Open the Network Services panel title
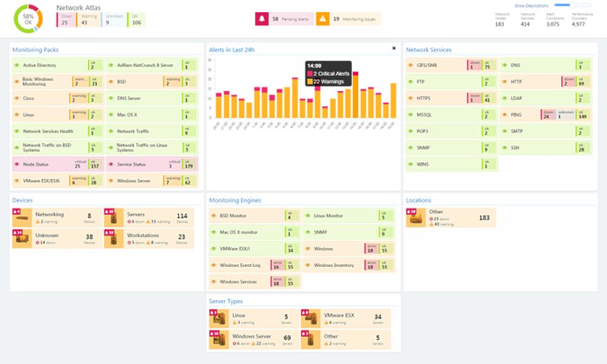The height and width of the screenshot is (364, 607). click(x=429, y=50)
